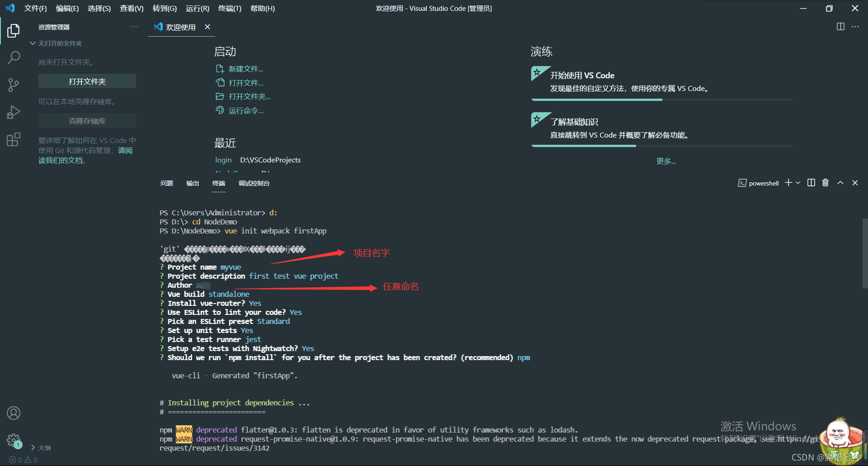Kill terminal with trash icon
Image resolution: width=868 pixels, height=466 pixels.
point(826,183)
